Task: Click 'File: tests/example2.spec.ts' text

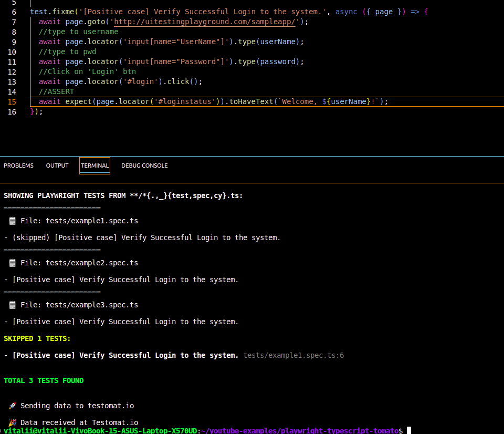Action: pyautogui.click(x=79, y=263)
